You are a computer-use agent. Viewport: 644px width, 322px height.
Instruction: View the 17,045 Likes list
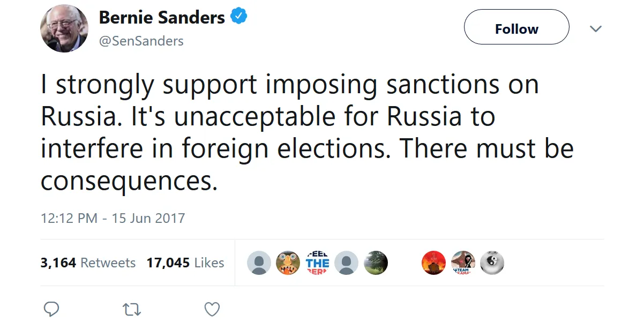(185, 263)
